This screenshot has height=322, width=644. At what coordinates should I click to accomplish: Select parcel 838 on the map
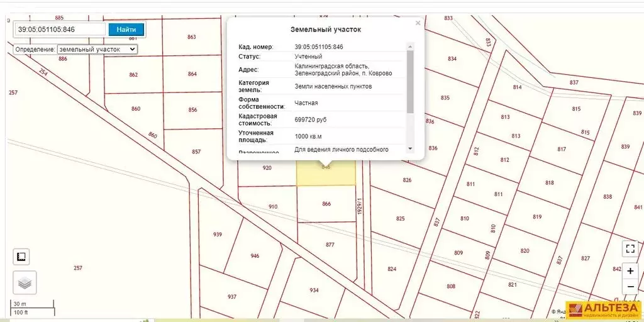click(608, 196)
